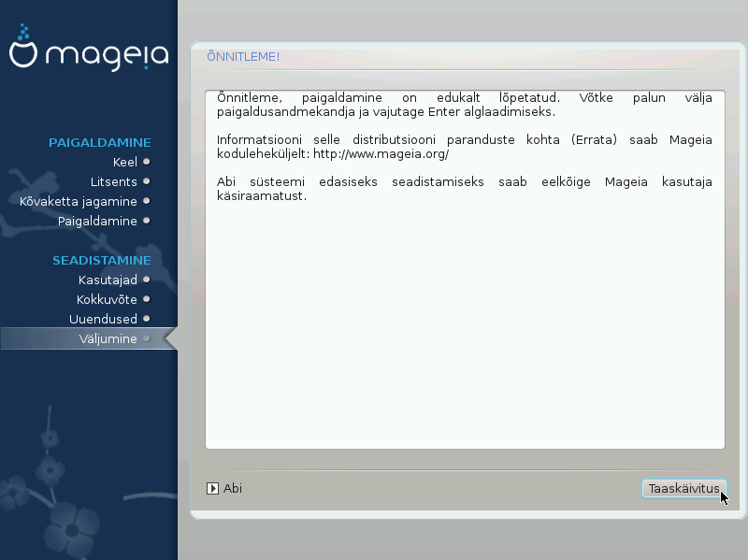Expand the Abi help triangle
This screenshot has height=560, width=748.
(x=212, y=488)
